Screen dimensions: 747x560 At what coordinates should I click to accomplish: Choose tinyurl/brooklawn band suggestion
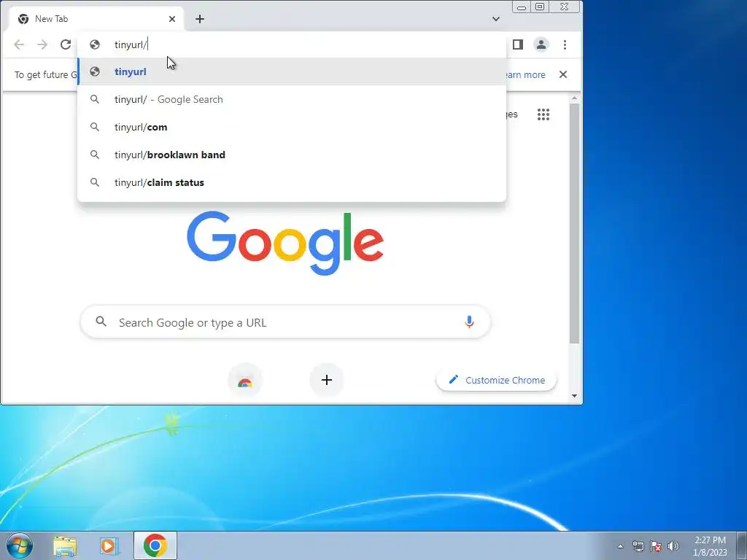pos(292,155)
